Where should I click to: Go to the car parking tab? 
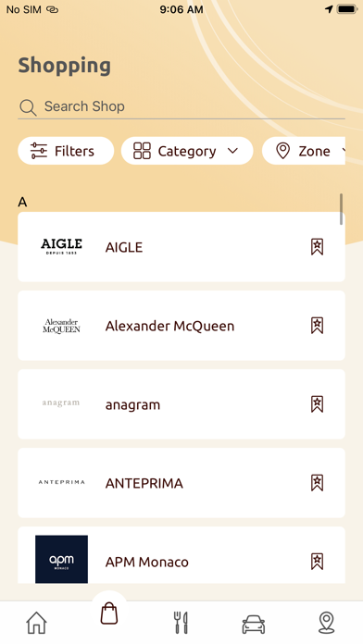pyautogui.click(x=253, y=625)
